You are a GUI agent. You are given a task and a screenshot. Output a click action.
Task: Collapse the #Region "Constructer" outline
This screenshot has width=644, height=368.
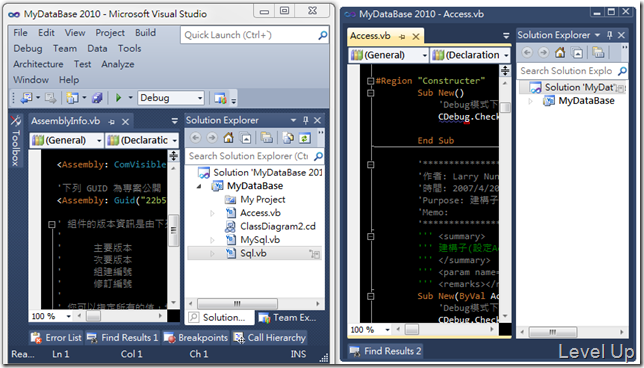coord(370,81)
